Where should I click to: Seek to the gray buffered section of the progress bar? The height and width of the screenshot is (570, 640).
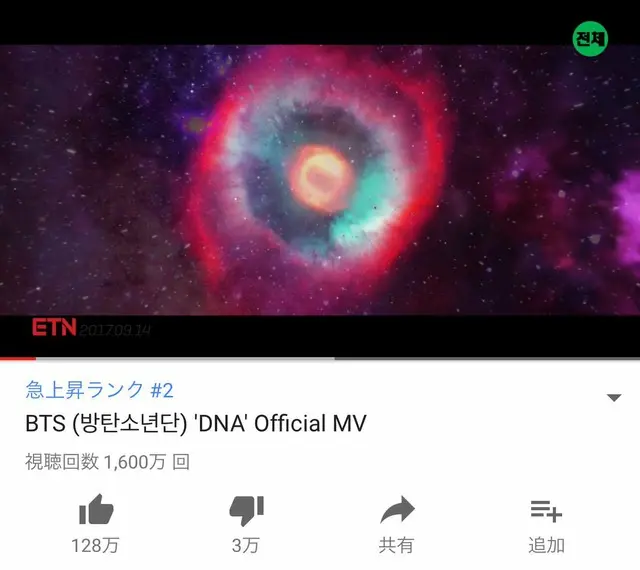click(x=185, y=358)
